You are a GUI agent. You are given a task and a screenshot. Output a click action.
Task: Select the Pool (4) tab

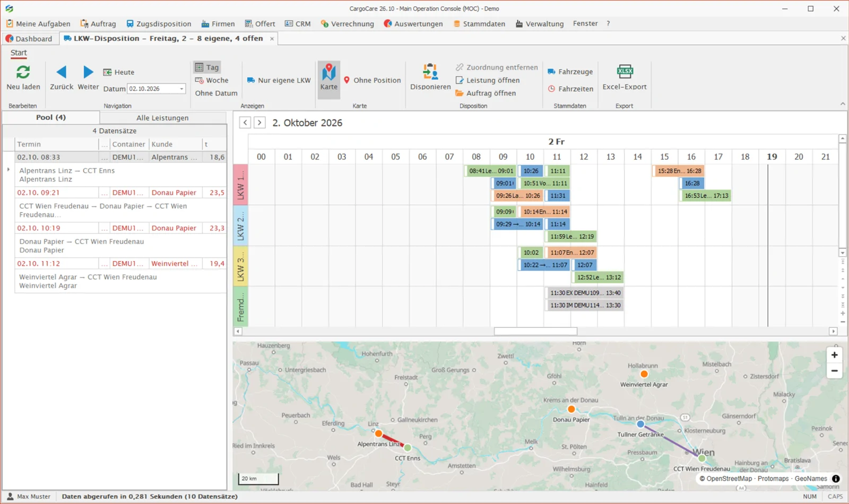point(51,117)
